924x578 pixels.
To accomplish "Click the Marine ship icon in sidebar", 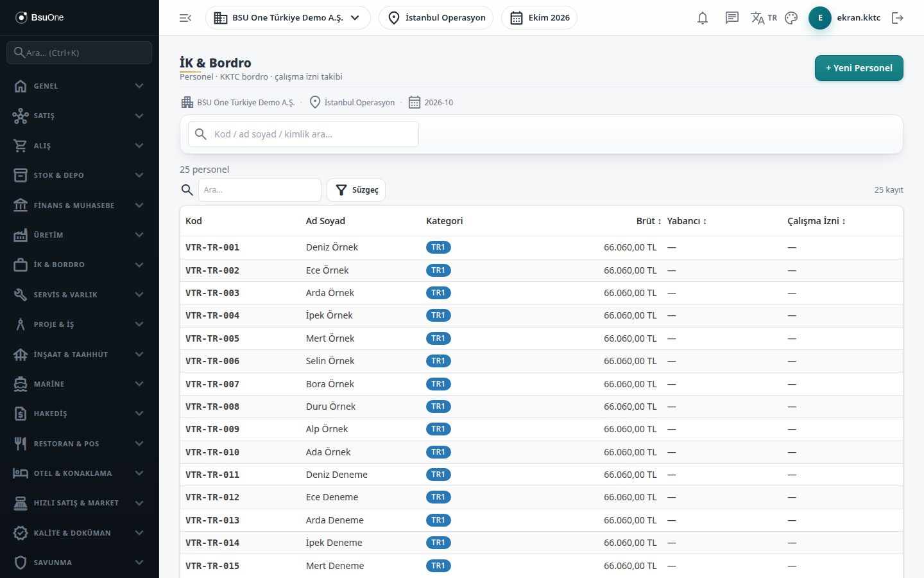I will (x=21, y=384).
